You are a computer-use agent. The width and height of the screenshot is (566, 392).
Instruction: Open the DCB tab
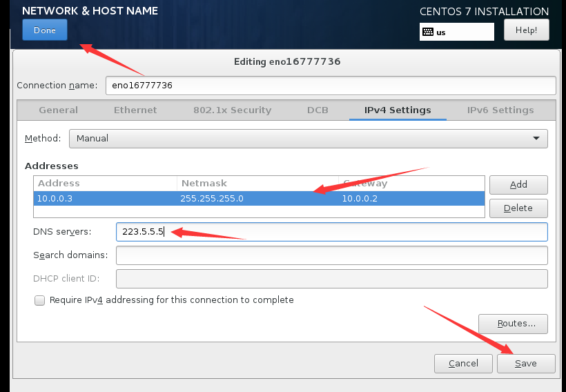318,110
